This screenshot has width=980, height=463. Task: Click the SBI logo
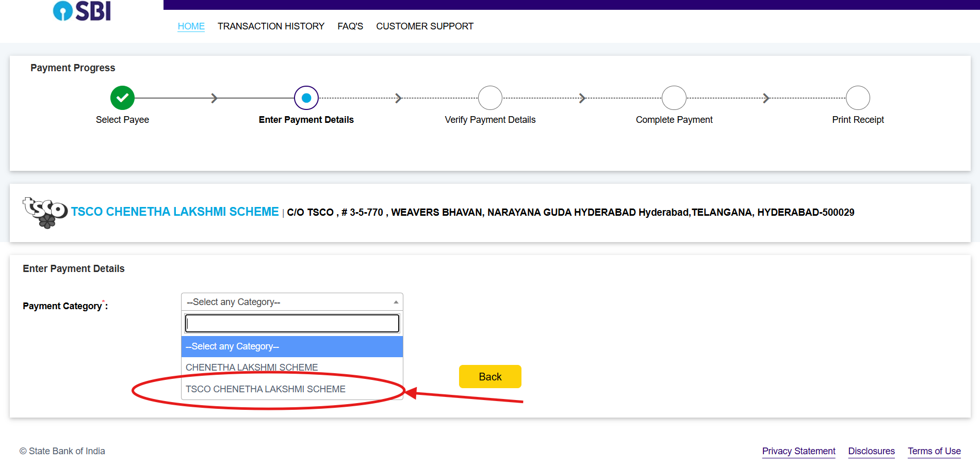coord(82,11)
